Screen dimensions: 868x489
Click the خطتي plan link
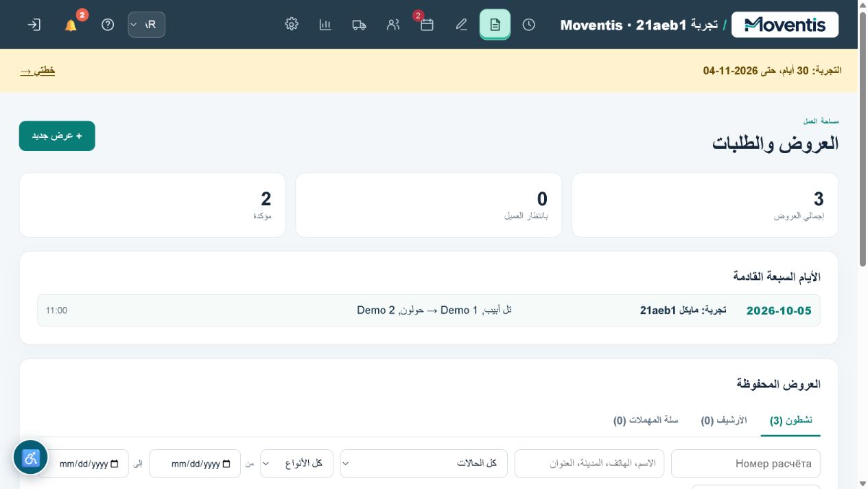(37, 71)
